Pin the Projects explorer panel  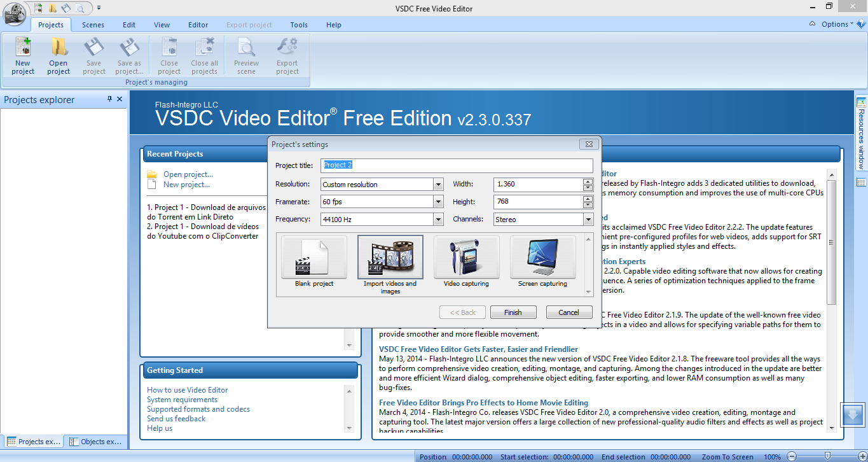point(109,99)
